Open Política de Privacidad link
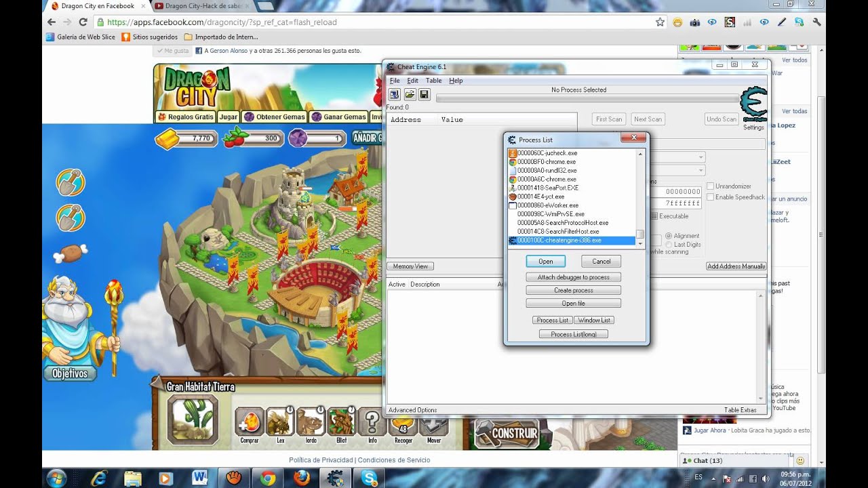The height and width of the screenshot is (488, 868). (x=321, y=460)
